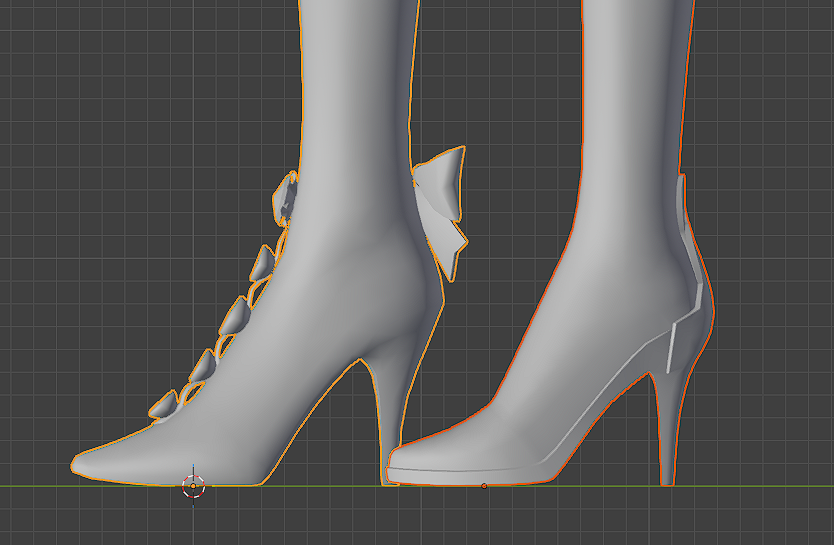Click the topmost gem ornament on left boot front
Screen dimensions: 834x545
(285, 199)
